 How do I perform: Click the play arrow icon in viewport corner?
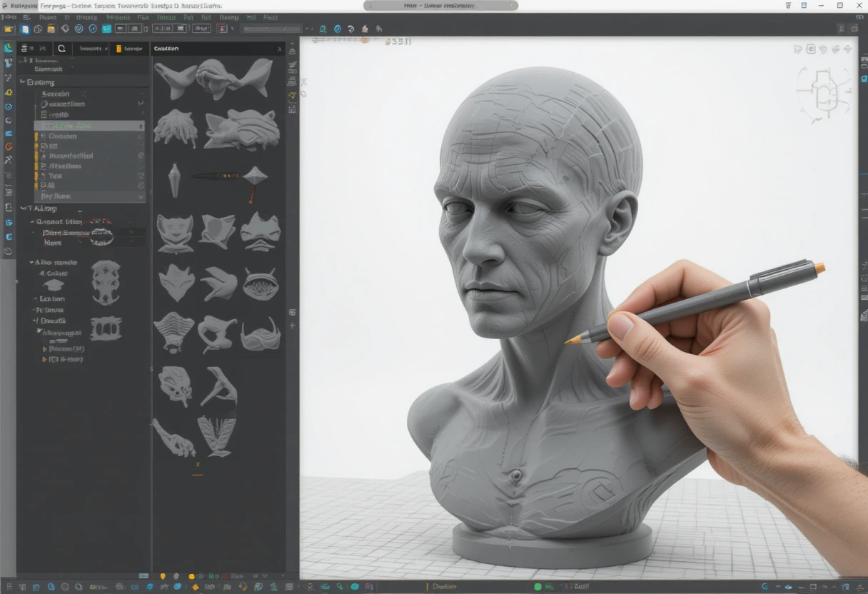coord(798,49)
